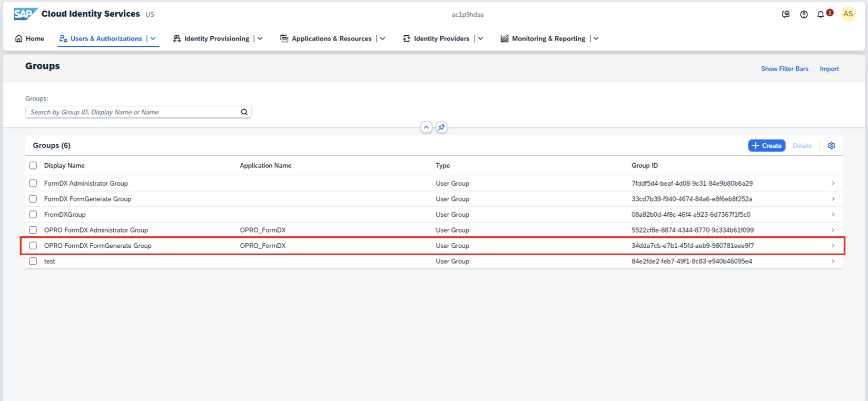Toggle the select-all checkbox in table header
868x401 pixels.
[x=33, y=166]
